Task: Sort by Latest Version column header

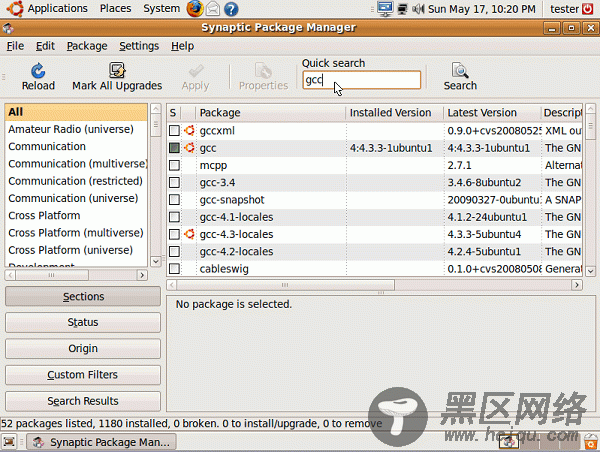Action: pos(492,113)
